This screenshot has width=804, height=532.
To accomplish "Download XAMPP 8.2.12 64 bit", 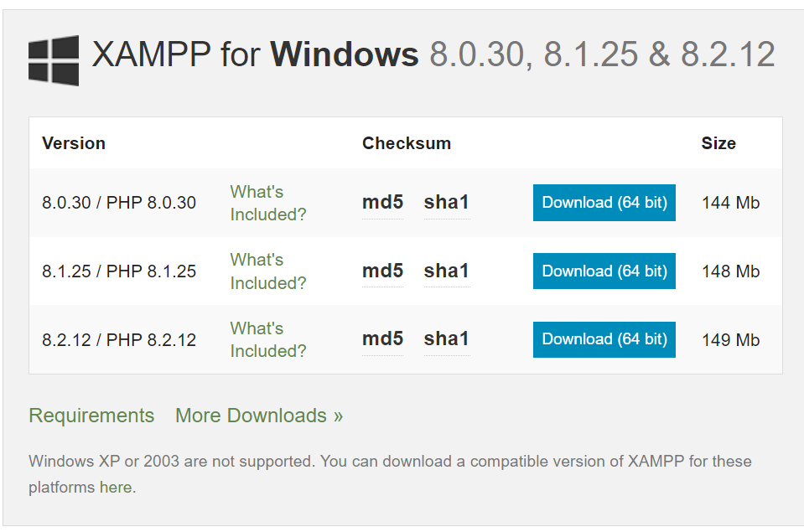I will pos(603,338).
